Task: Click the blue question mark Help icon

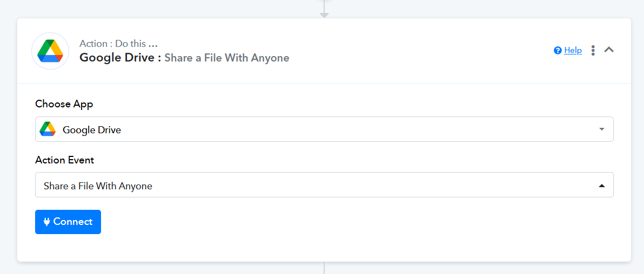Action: pos(558,51)
